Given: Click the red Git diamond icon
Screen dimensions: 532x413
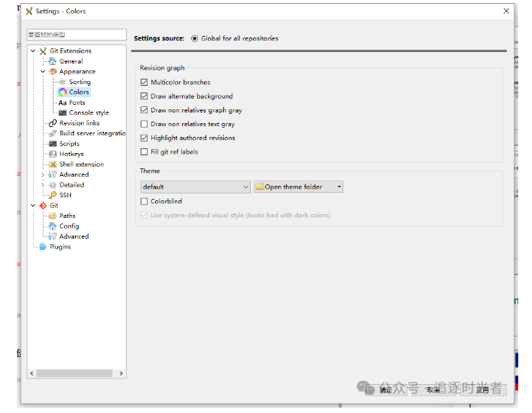Looking at the screenshot, I should pyautogui.click(x=43, y=206).
